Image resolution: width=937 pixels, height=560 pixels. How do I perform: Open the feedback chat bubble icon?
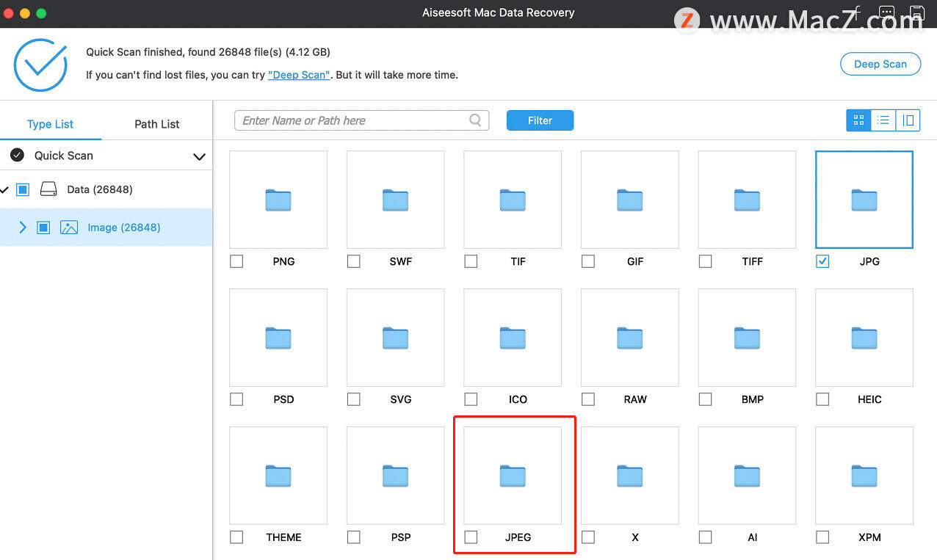(886, 12)
